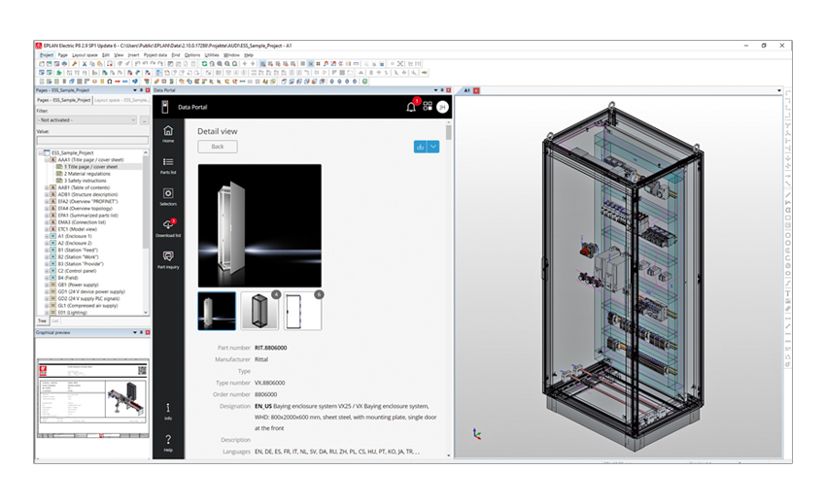
Task: Pin the Graphical preview panel
Action: pos(141,332)
